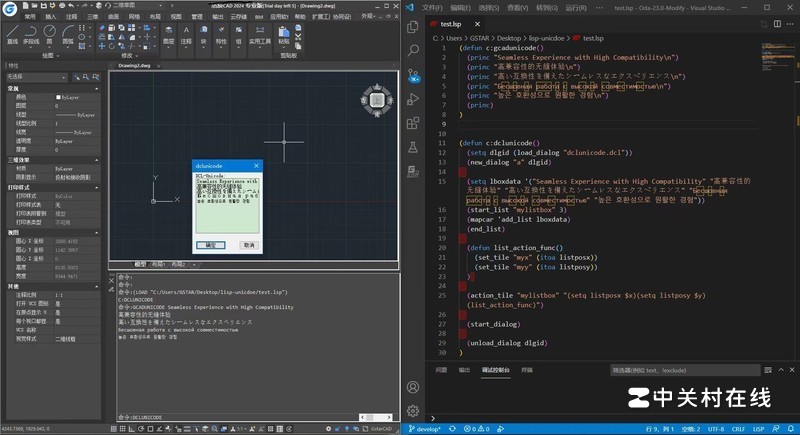The height and width of the screenshot is (435, 800).
Task: Click 取消 in dclunicode dialog
Action: (x=248, y=244)
